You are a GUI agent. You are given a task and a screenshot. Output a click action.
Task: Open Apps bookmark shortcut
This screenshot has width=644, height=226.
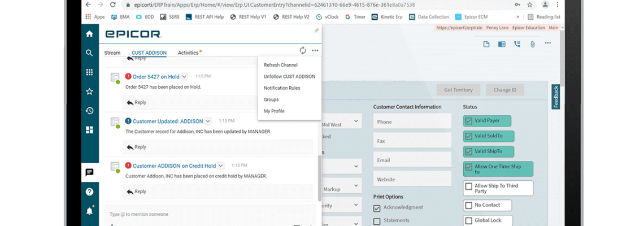tap(95, 17)
